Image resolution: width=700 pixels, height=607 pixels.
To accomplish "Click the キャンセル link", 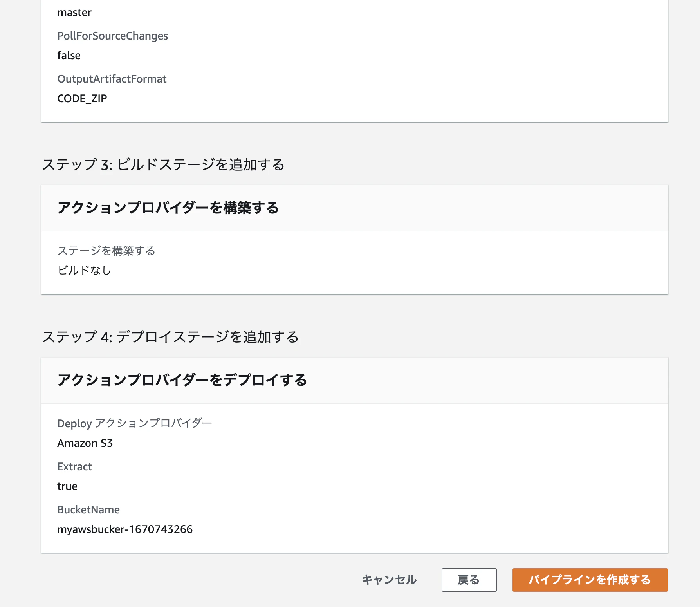I will (x=389, y=580).
